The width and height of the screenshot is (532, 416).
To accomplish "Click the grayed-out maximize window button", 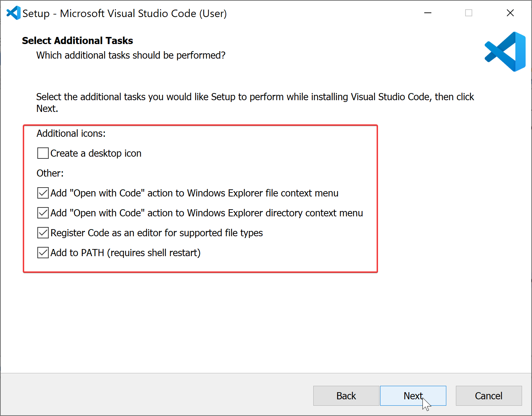I will click(x=469, y=13).
